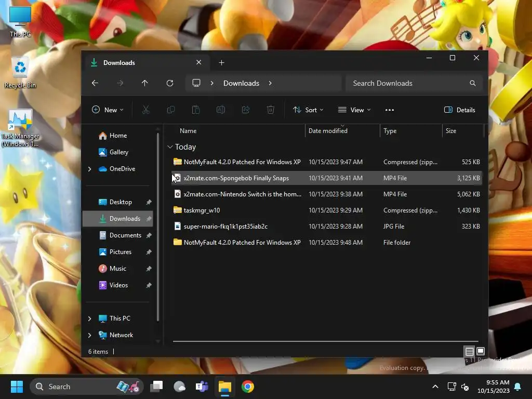
Task: Click the Delete trash icon
Action: click(x=270, y=110)
